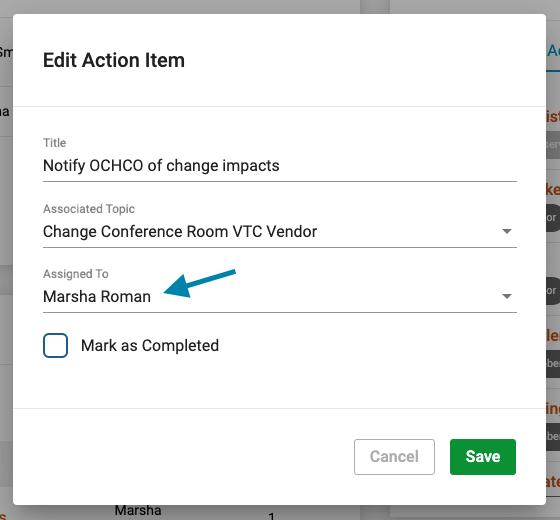Save the edited action item

[483, 457]
